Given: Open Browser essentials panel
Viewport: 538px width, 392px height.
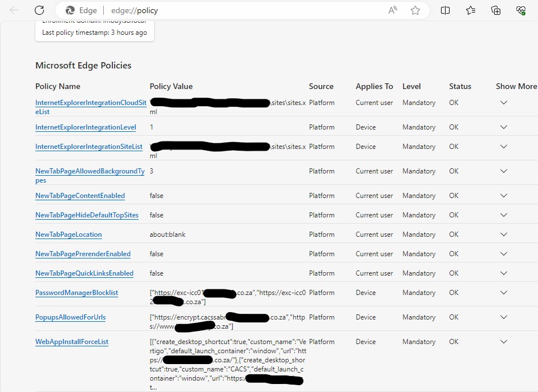Looking at the screenshot, I should (x=520, y=10).
